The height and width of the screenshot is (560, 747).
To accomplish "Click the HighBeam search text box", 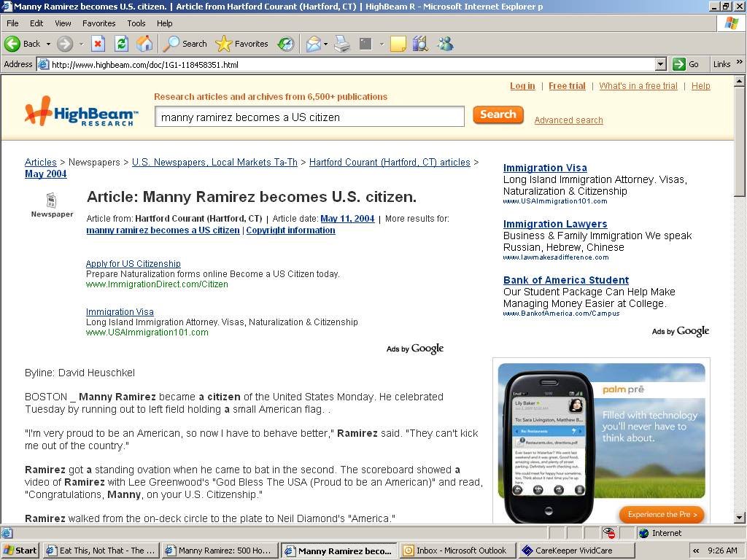I will (x=309, y=117).
